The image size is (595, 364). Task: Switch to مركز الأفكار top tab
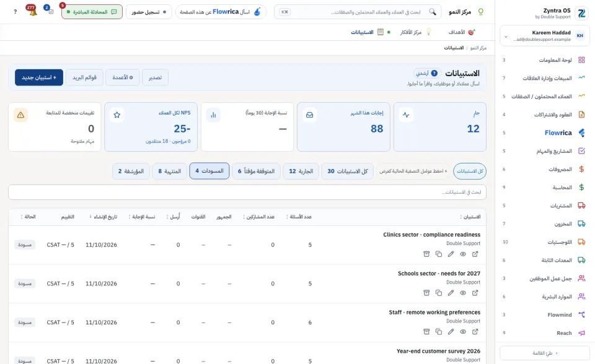click(x=415, y=32)
